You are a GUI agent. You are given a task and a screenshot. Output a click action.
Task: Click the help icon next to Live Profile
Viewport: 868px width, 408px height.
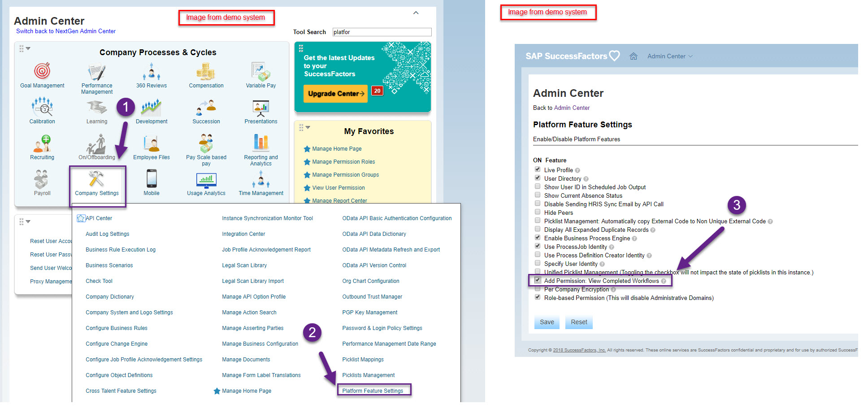tap(577, 170)
